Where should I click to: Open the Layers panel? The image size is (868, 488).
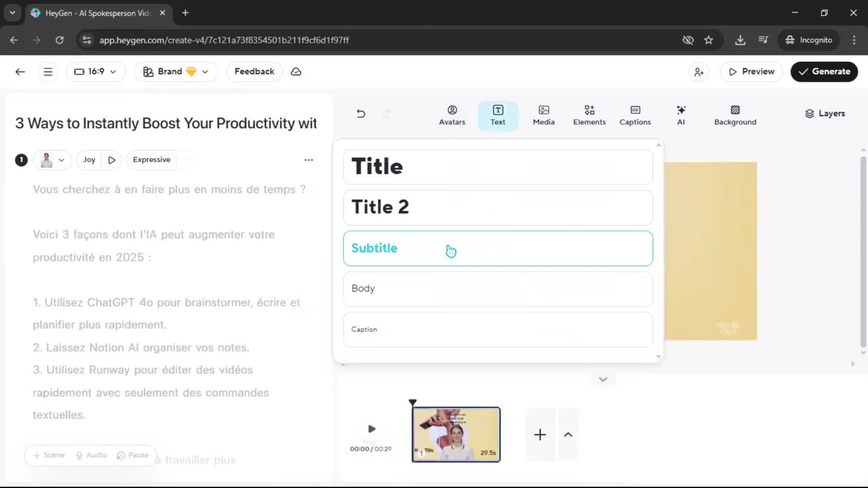point(825,113)
